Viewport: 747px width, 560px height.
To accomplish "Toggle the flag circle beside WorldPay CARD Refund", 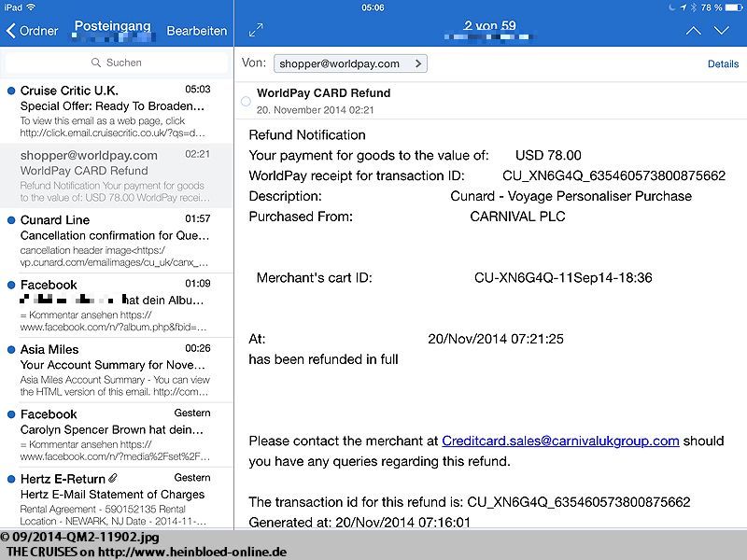I will tap(246, 101).
